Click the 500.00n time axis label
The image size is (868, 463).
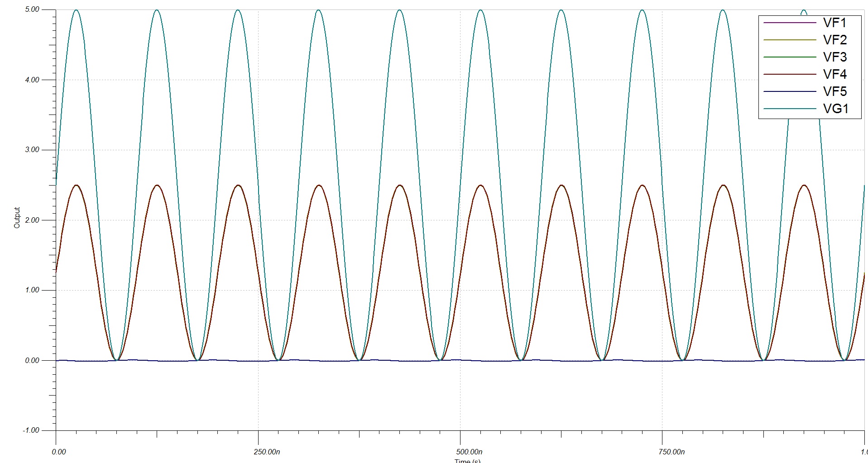tap(470, 451)
